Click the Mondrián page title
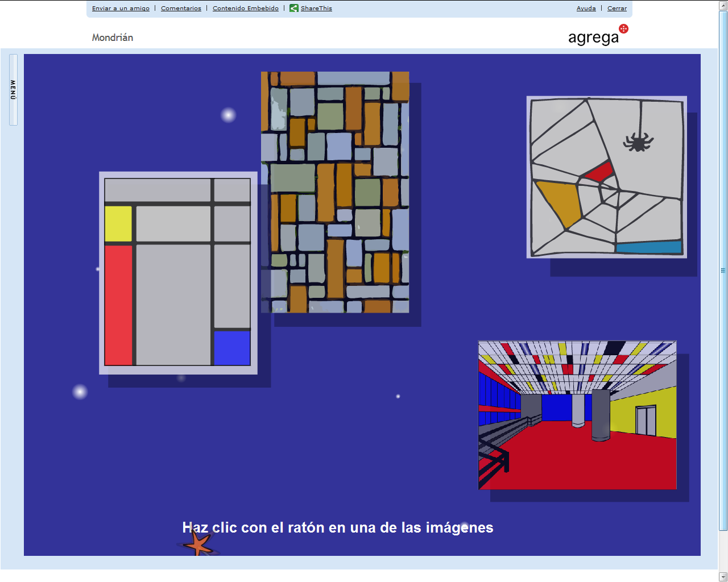The image size is (728, 582). 113,38
